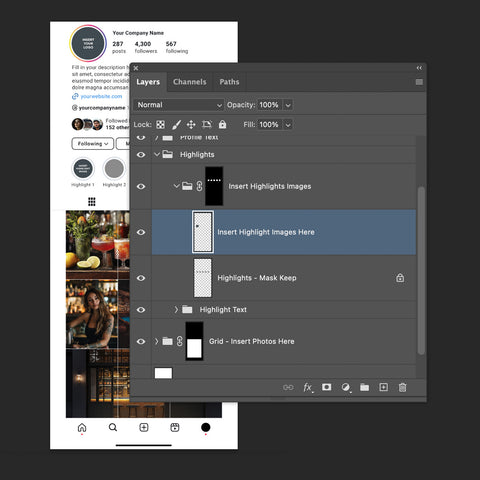Click mask link icon on Insert Highlights Images
480x480 pixels.
point(199,186)
